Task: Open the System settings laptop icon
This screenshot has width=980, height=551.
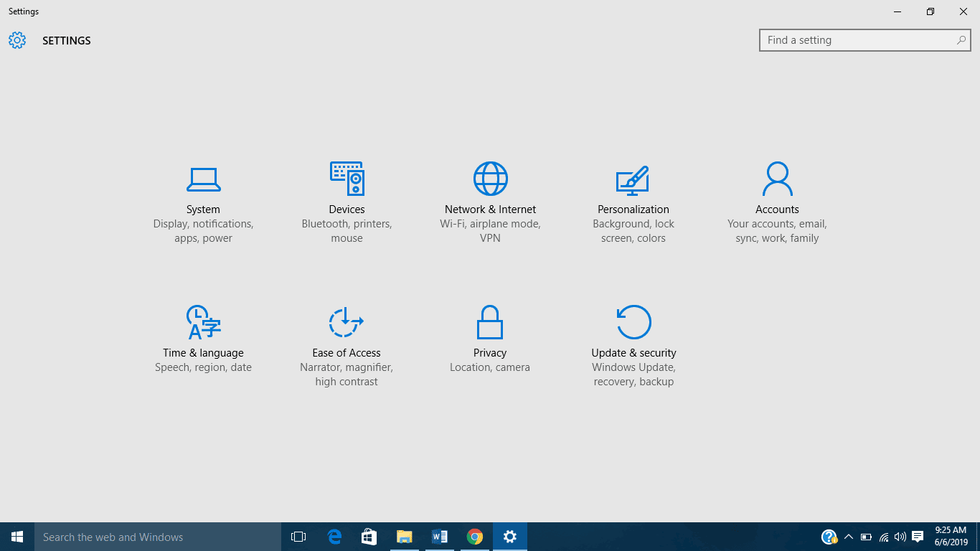Action: tap(203, 179)
